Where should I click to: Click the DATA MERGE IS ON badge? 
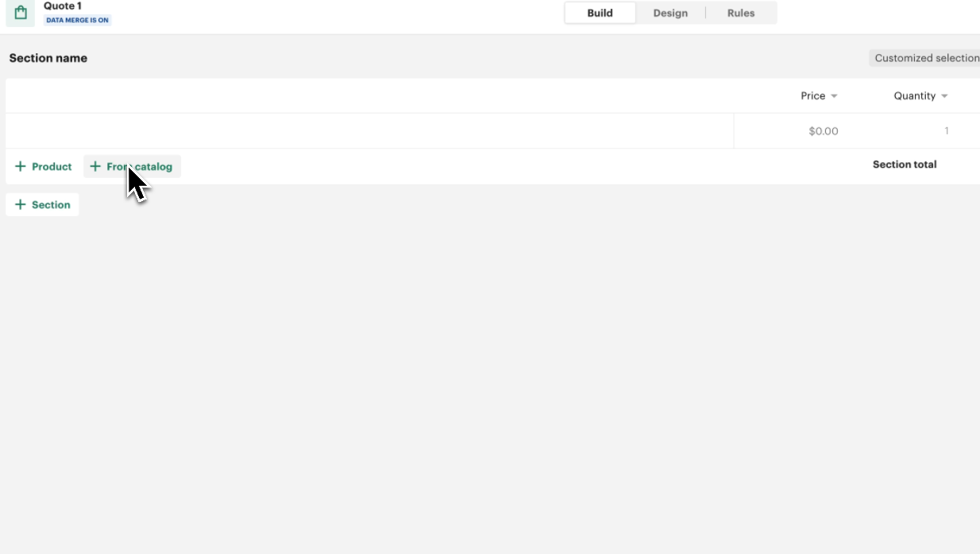[x=77, y=20]
